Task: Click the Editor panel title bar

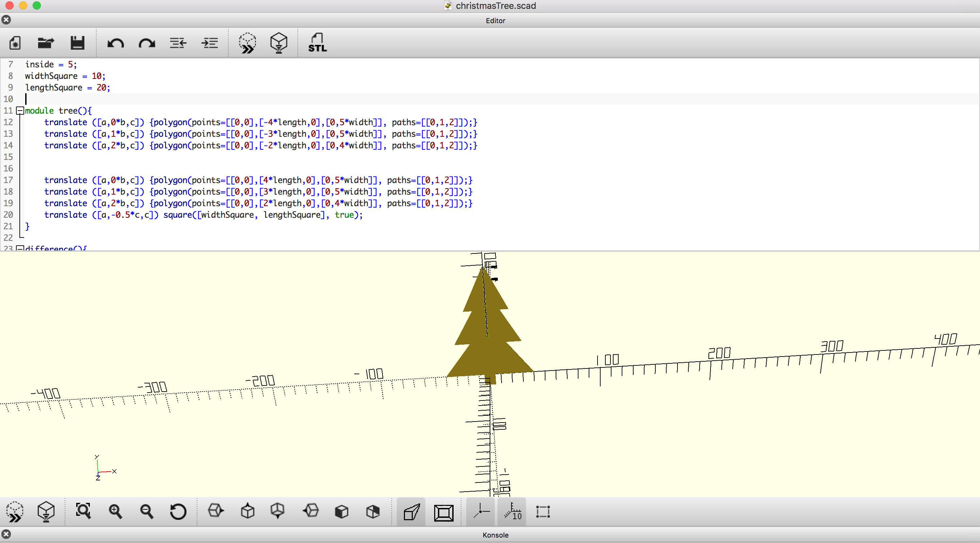Action: tap(495, 20)
